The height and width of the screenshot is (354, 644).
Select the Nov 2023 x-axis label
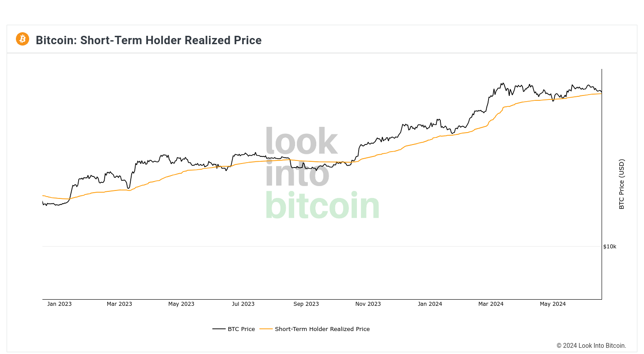tap(368, 304)
